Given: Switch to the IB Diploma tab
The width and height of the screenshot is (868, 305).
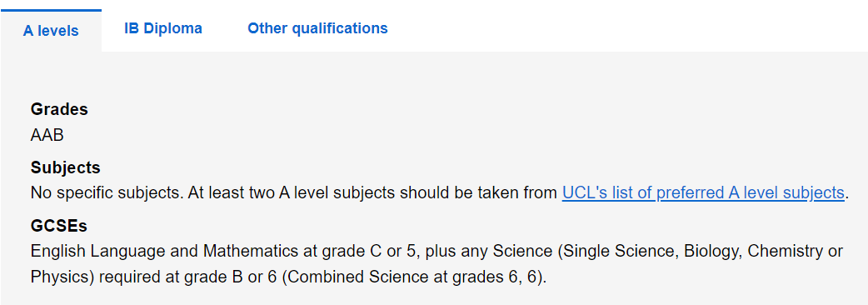Looking at the screenshot, I should pyautogui.click(x=163, y=28).
